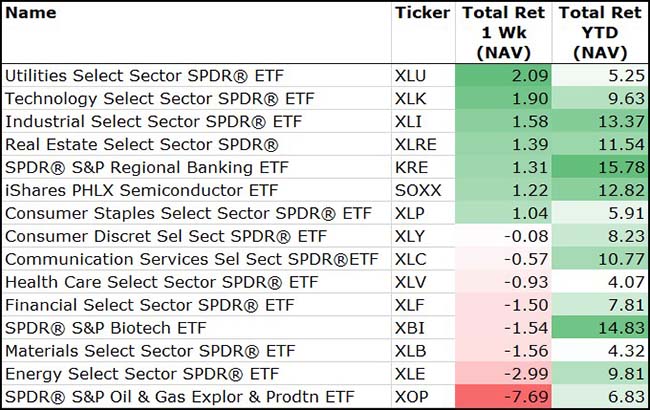Click the Name column header

click(30, 13)
